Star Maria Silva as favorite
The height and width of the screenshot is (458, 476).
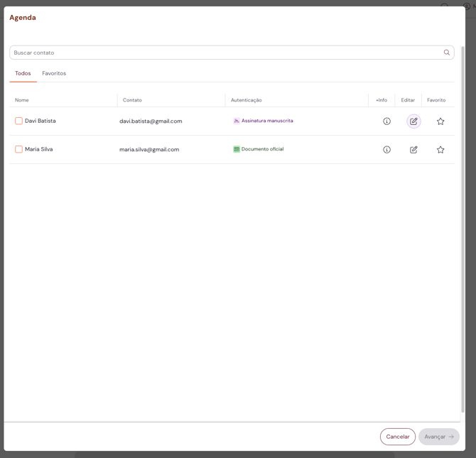pyautogui.click(x=440, y=150)
